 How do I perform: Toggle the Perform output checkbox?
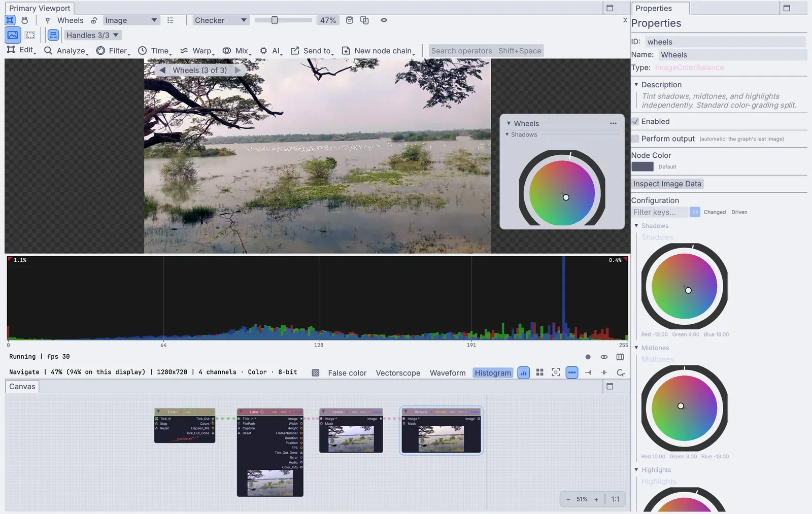(x=635, y=139)
